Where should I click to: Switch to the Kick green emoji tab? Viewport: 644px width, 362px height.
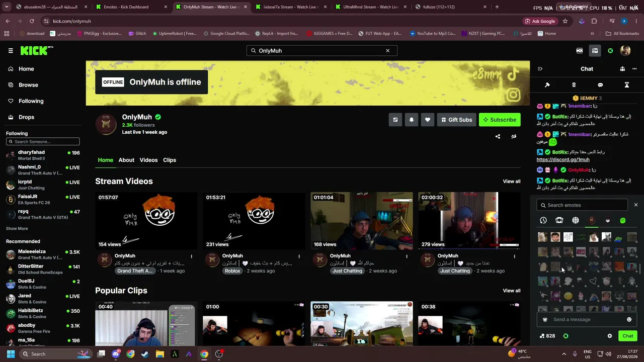(623, 220)
